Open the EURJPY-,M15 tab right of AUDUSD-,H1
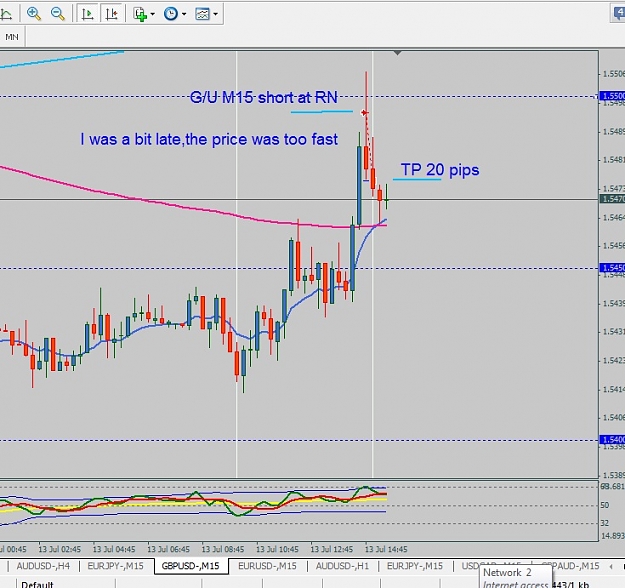This screenshot has height=588, width=625. click(415, 566)
